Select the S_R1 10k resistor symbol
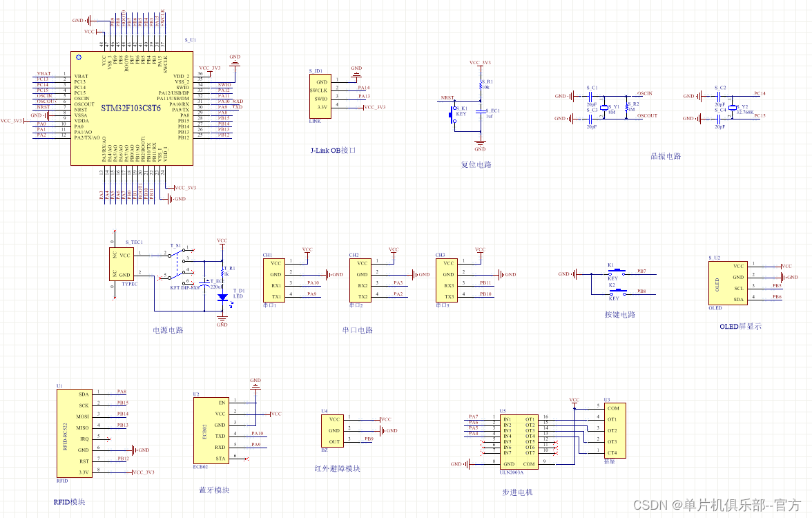This screenshot has height=518, width=812. pyautogui.click(x=481, y=85)
